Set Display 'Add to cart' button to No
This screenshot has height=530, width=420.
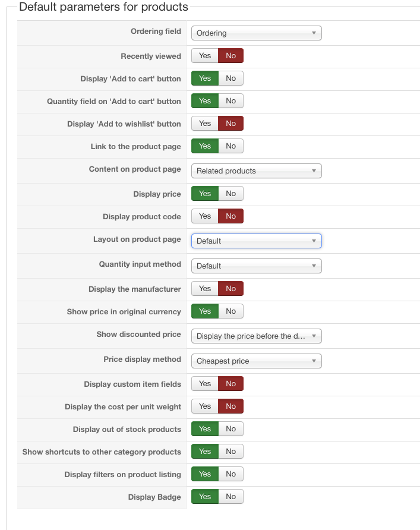coord(231,78)
